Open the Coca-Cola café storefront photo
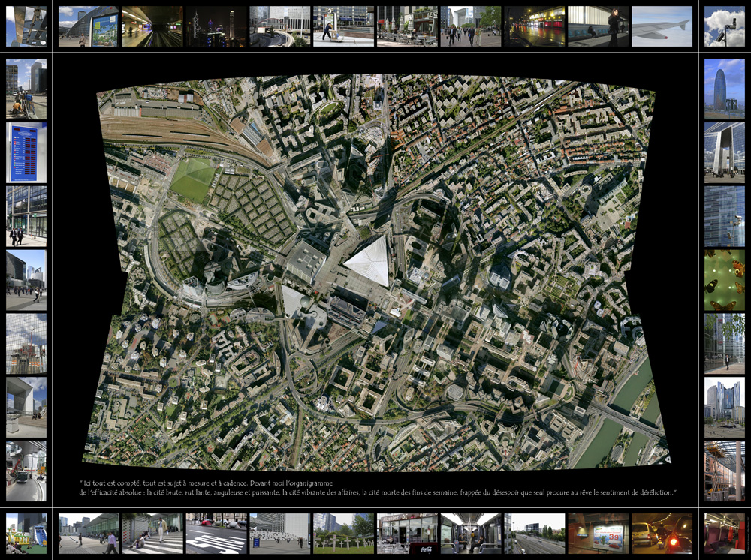This screenshot has height=560, width=751. pyautogui.click(x=407, y=533)
